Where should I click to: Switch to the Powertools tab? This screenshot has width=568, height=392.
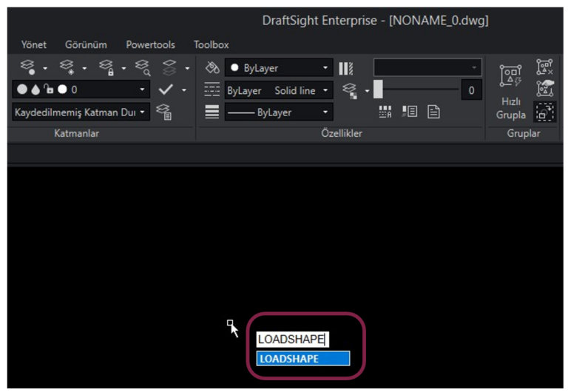pyautogui.click(x=150, y=45)
